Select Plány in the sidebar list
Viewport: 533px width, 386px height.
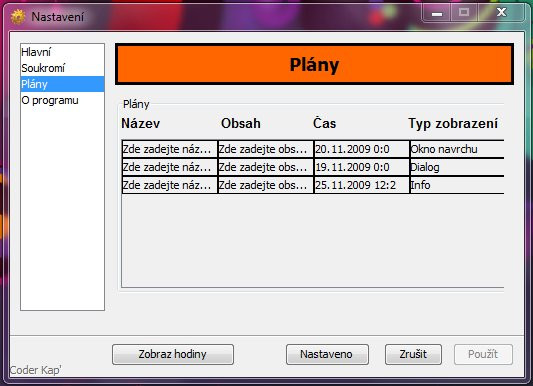coord(62,84)
